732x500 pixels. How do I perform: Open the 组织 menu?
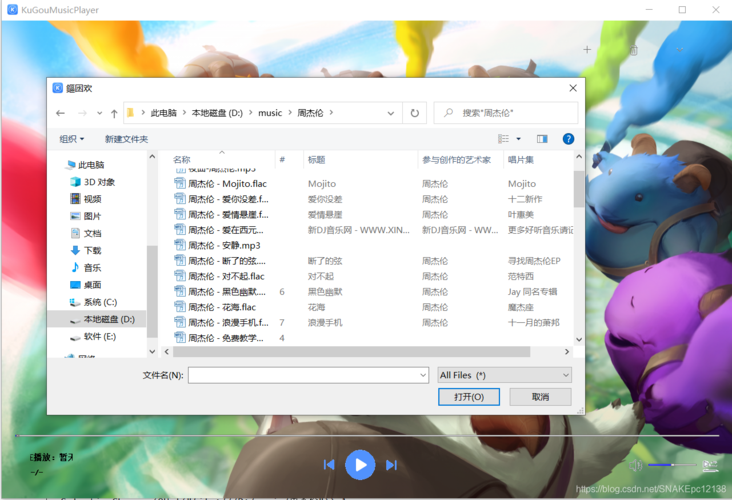point(72,139)
